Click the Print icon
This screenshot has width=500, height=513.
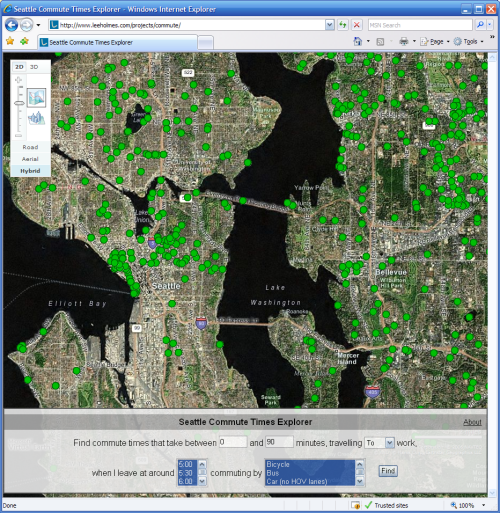(x=404, y=41)
